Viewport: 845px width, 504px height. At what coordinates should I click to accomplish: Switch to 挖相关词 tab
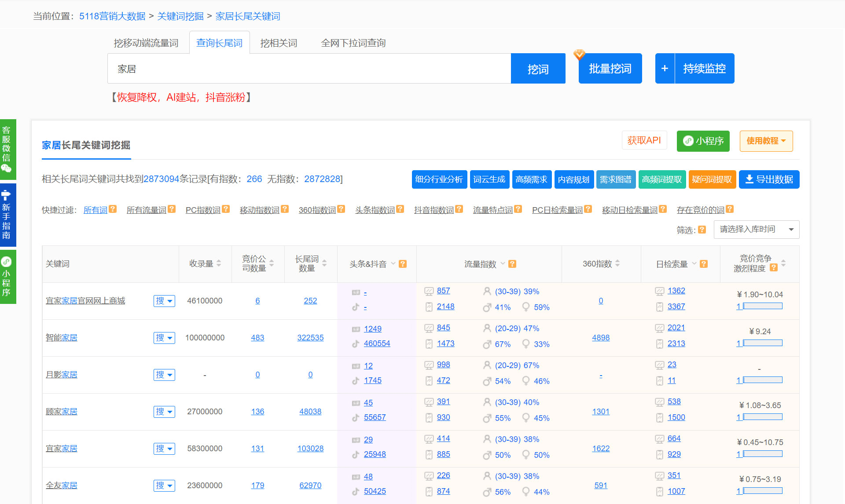tap(279, 43)
